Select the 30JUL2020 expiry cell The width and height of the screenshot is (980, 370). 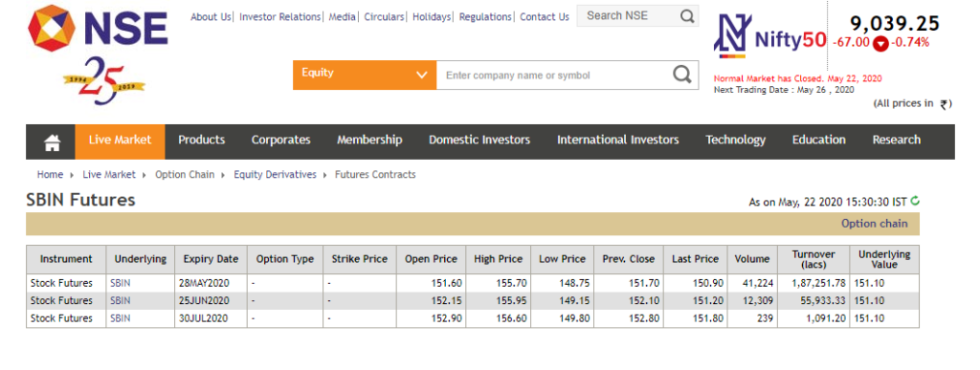(211, 318)
